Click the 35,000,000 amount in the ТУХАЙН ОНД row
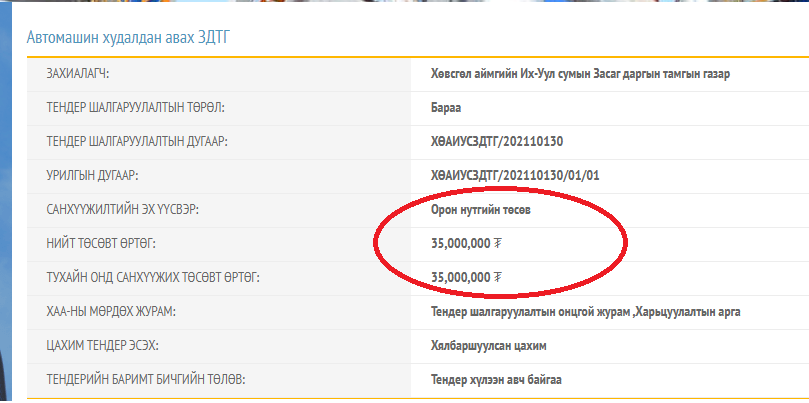Viewport: 809px width, 403px height. coord(460,277)
